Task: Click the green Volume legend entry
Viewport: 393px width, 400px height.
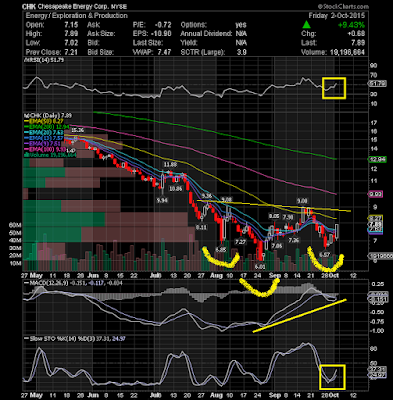Action: pyautogui.click(x=50, y=155)
